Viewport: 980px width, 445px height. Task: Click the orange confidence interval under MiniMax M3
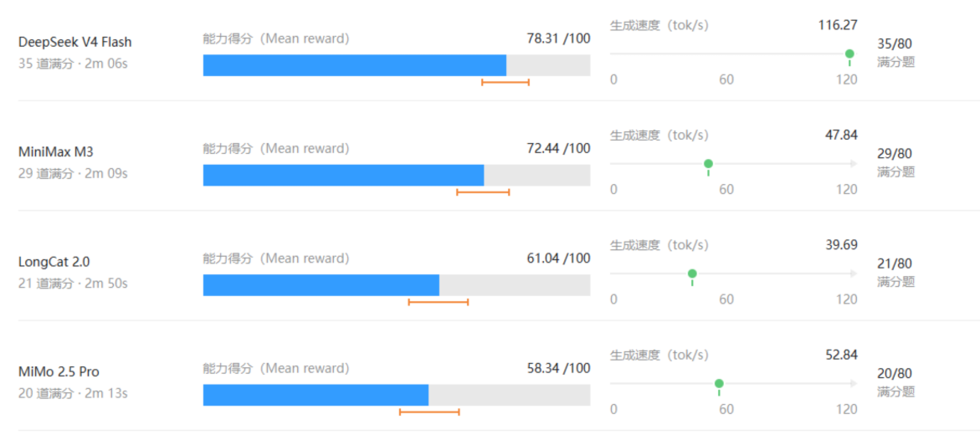[x=483, y=192]
